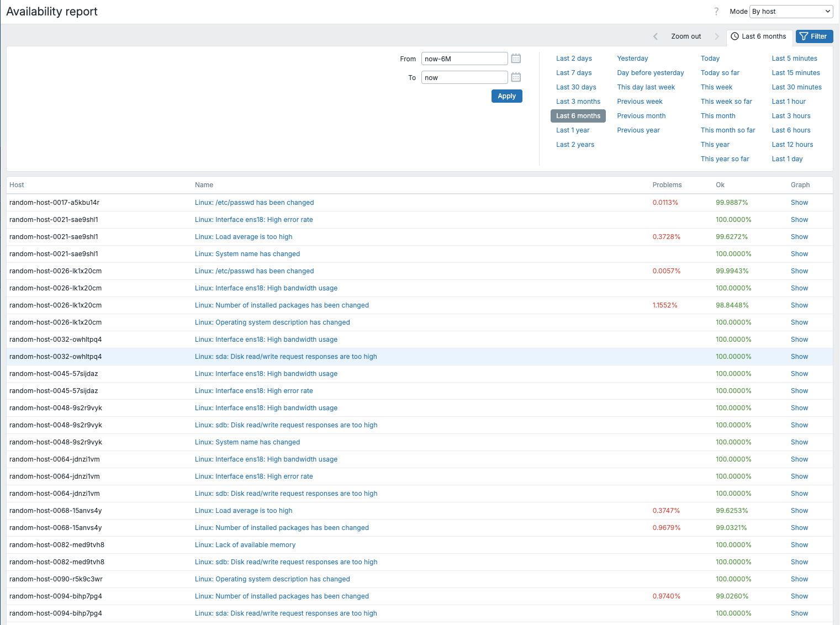Open sda Disk read/write trigger on host-0032
Screen dimensions: 840x625
pyautogui.click(x=286, y=357)
